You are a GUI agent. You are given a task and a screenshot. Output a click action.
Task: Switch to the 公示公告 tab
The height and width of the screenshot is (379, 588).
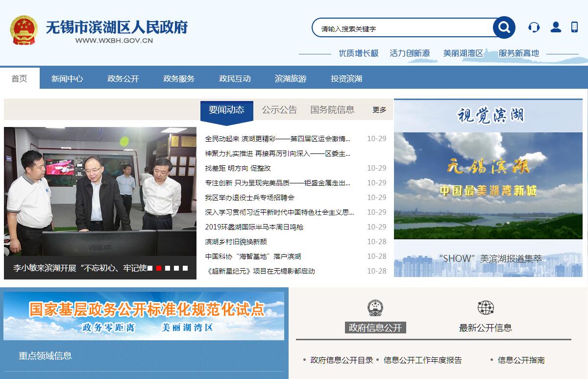(279, 110)
